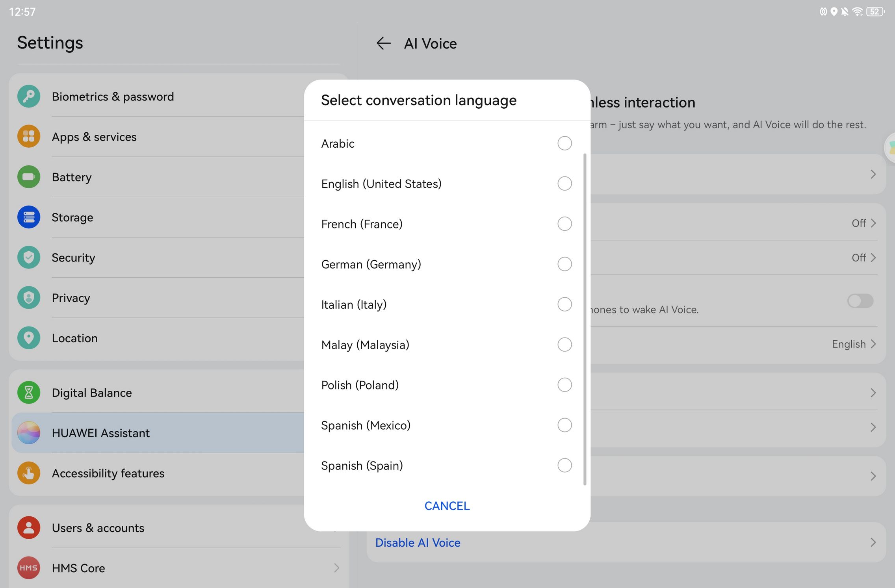895x588 pixels.
Task: Open Apps & services orange icon
Action: (29, 137)
